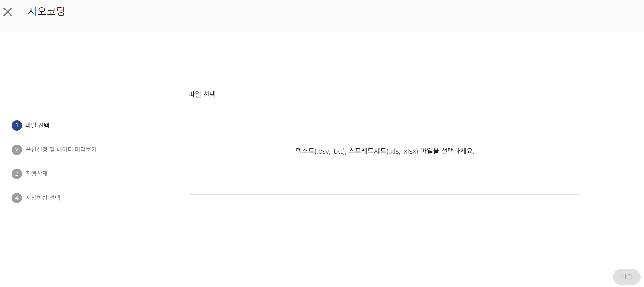Jump to the 저장방법 선택 step

(43, 198)
